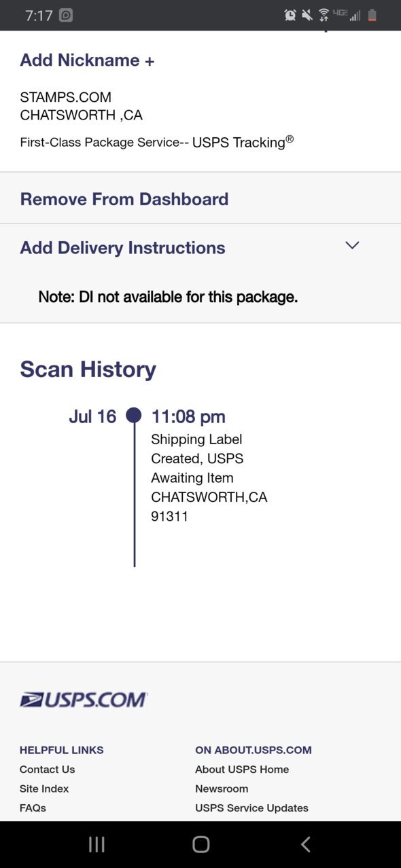Tap the Wi-Fi signal status icon
Viewport: 401px width, 868px height.
click(x=324, y=15)
